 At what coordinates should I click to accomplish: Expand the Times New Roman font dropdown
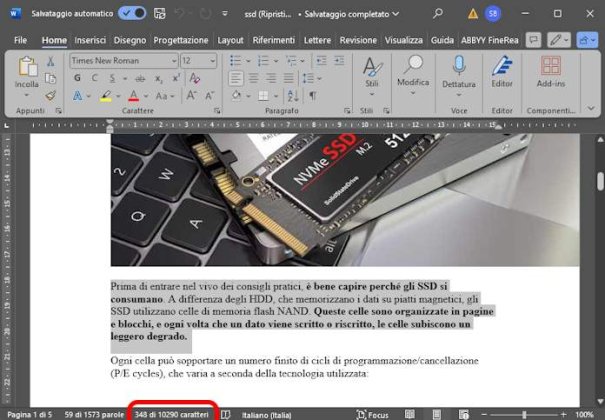170,60
